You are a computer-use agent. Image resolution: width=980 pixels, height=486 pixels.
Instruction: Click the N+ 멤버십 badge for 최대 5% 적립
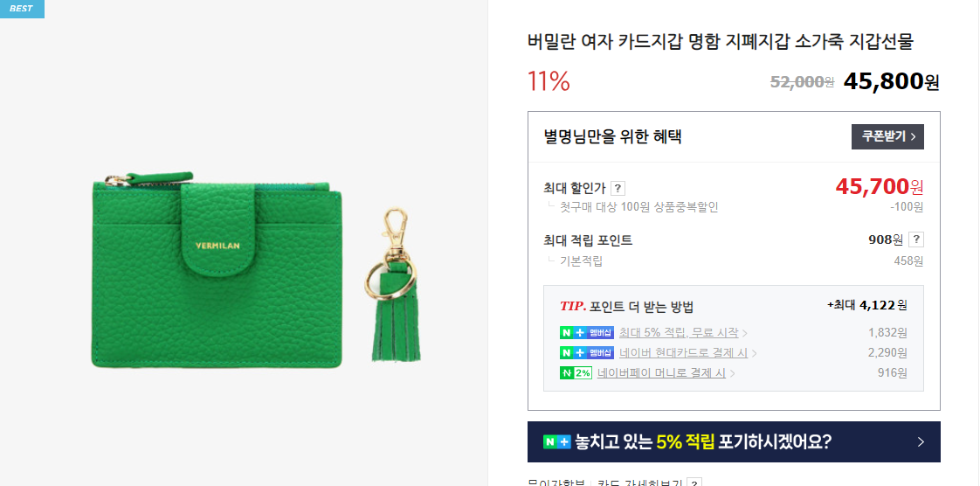[587, 333]
